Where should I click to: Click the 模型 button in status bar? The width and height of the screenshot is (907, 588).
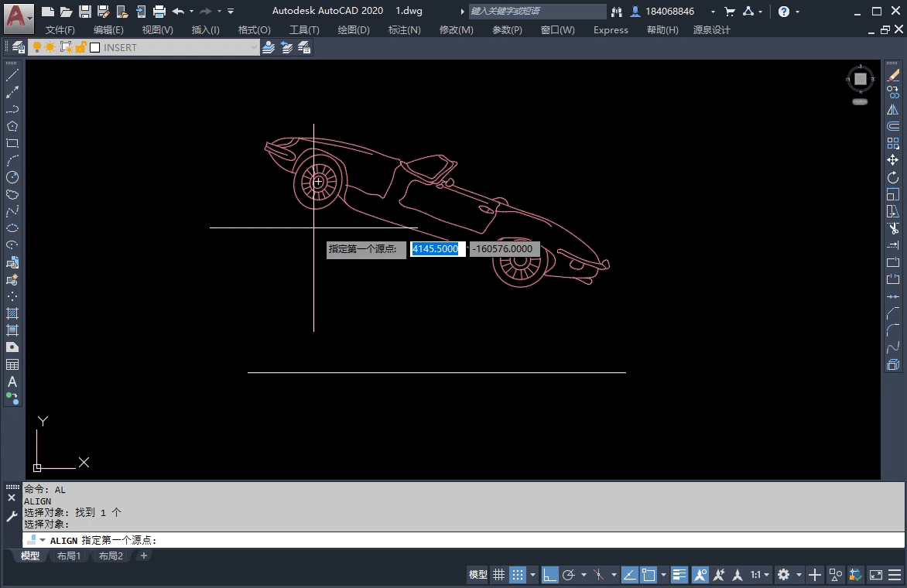coord(477,575)
